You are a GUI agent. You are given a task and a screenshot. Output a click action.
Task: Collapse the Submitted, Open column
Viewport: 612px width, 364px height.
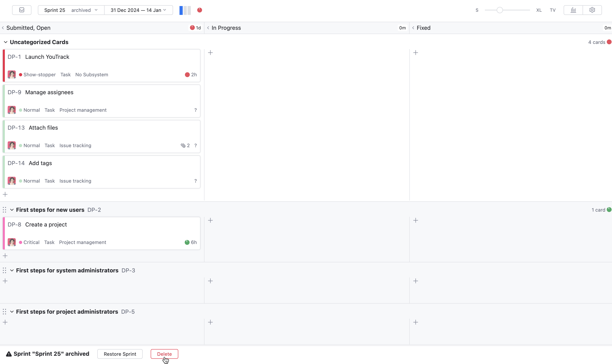[3, 28]
